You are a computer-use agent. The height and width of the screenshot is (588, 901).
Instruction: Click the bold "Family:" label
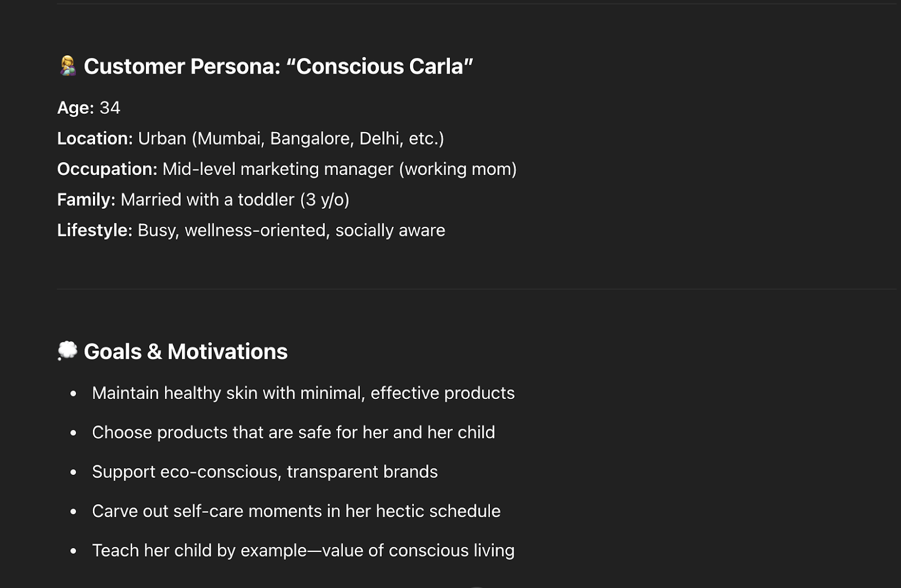[86, 200]
